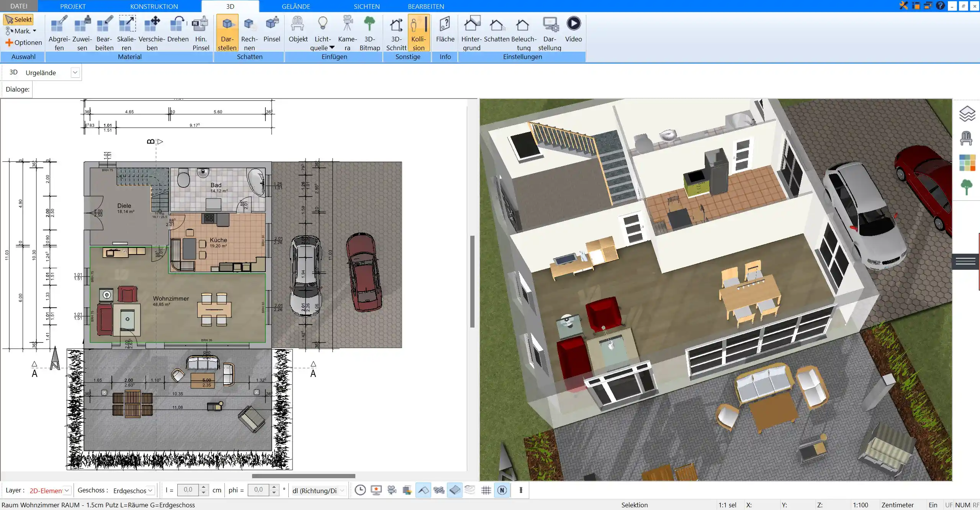The image size is (980, 510).
Task: Open the materials color tiles sidebar icon
Action: pos(967,163)
